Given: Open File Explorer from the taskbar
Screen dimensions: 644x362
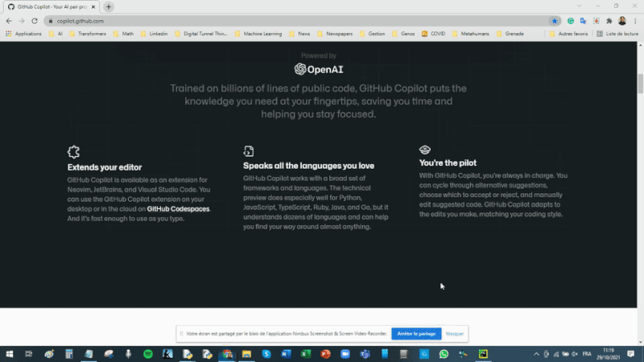Looking at the screenshot, I should pos(246,354).
